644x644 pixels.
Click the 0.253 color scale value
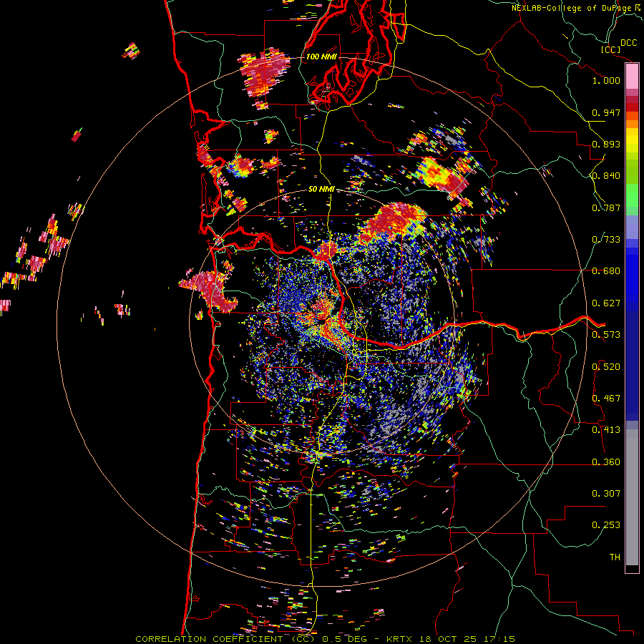click(606, 525)
